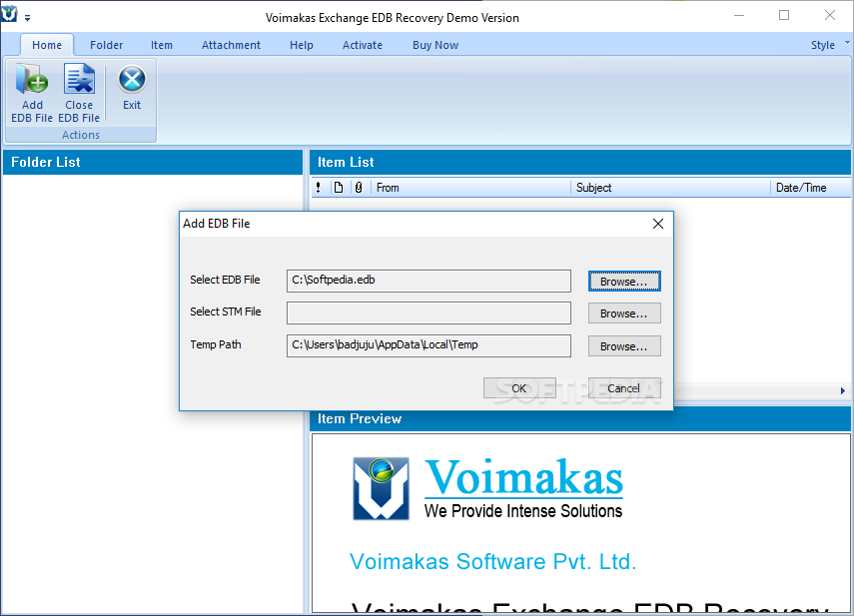Click the Close EDB File ribbon icon
The width and height of the screenshot is (854, 616).
[x=79, y=93]
